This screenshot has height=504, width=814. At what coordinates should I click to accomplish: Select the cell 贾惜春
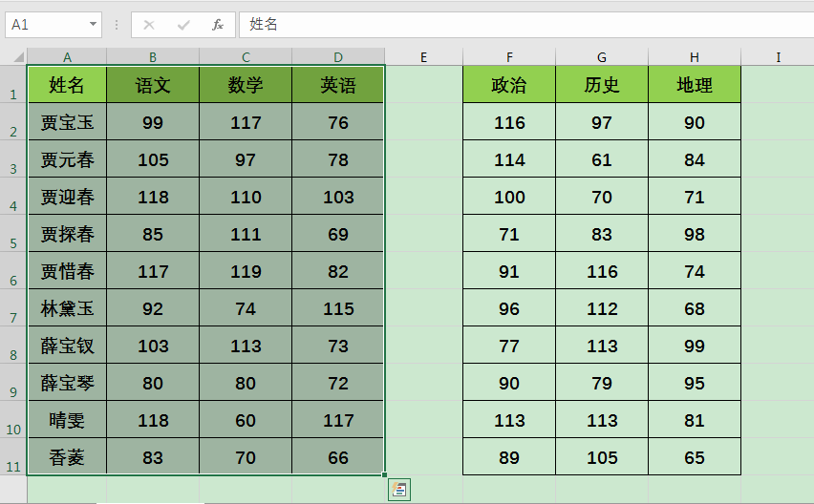67,271
